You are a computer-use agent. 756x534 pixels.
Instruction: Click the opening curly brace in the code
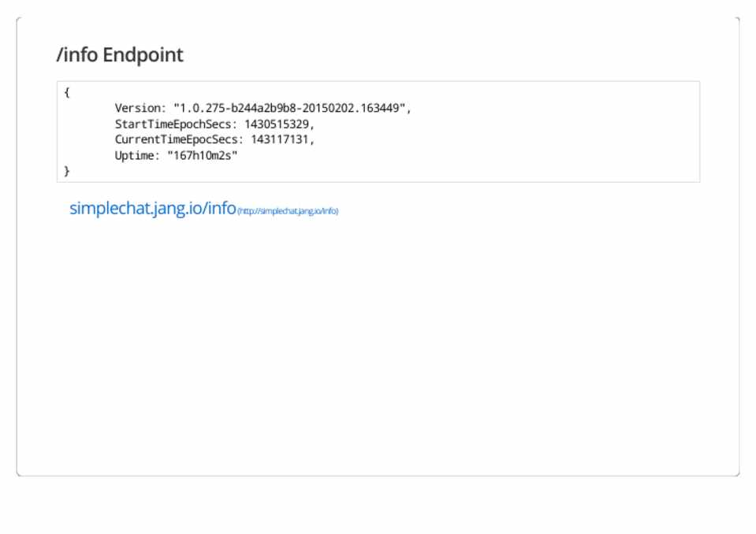[x=67, y=93]
